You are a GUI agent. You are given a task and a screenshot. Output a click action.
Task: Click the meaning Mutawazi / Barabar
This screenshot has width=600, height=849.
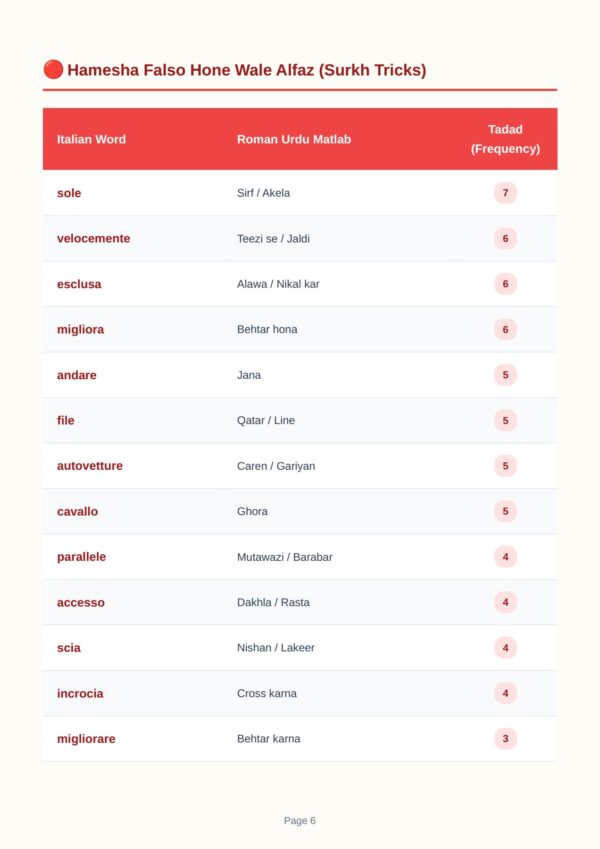[285, 557]
